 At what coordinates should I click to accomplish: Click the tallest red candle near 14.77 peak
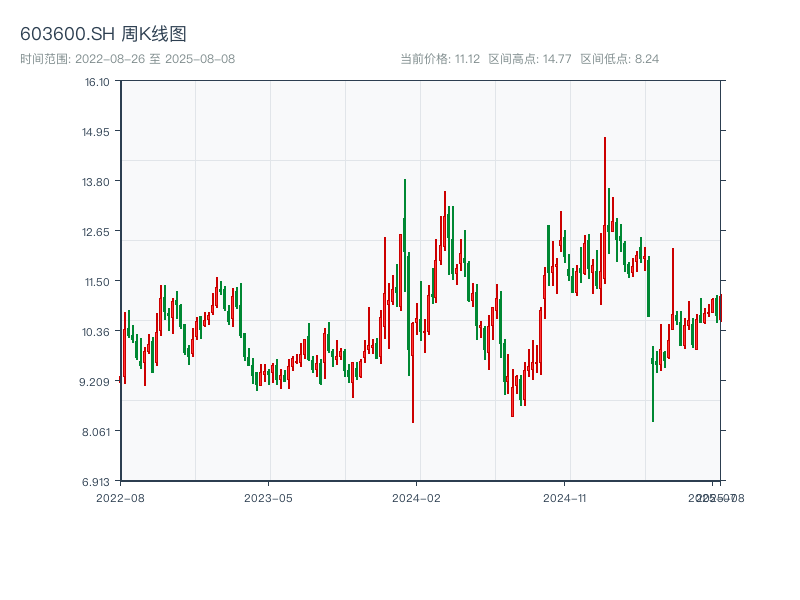click(x=605, y=210)
